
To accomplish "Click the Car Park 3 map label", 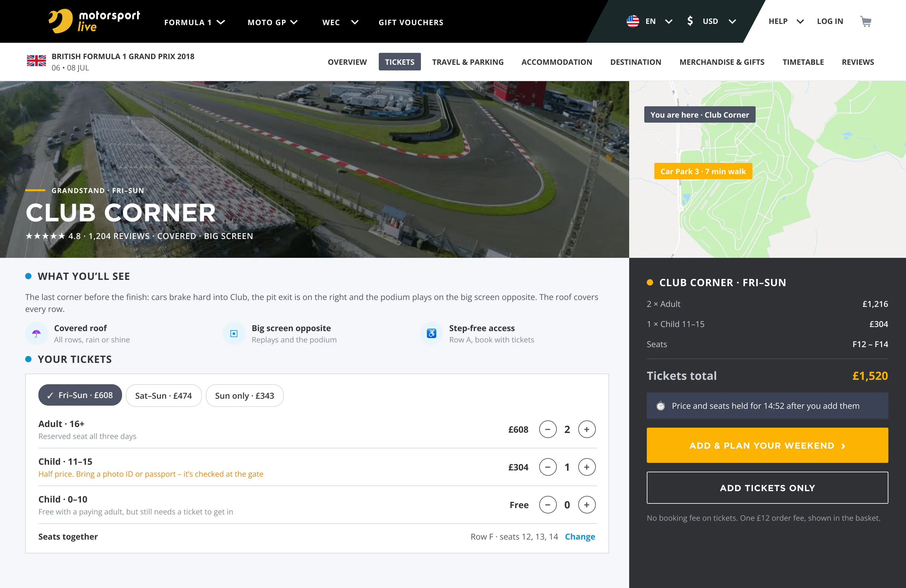I will coord(703,171).
